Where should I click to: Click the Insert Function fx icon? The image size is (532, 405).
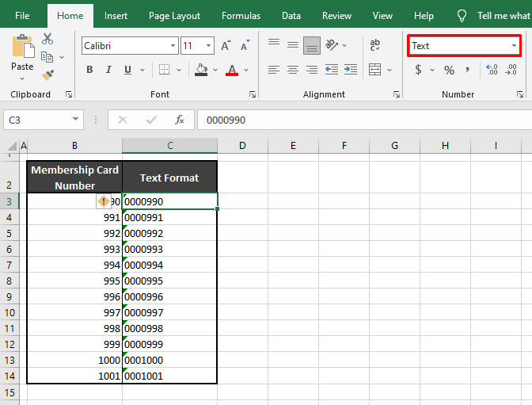coord(180,120)
